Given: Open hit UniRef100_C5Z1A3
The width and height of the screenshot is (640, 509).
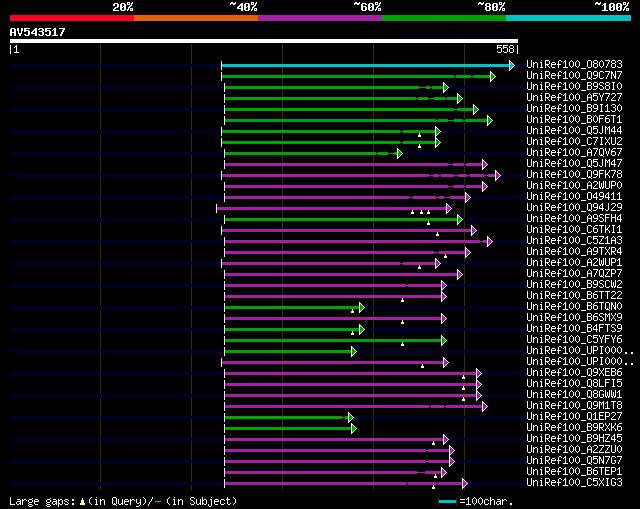Looking at the screenshot, I should [x=574, y=241].
